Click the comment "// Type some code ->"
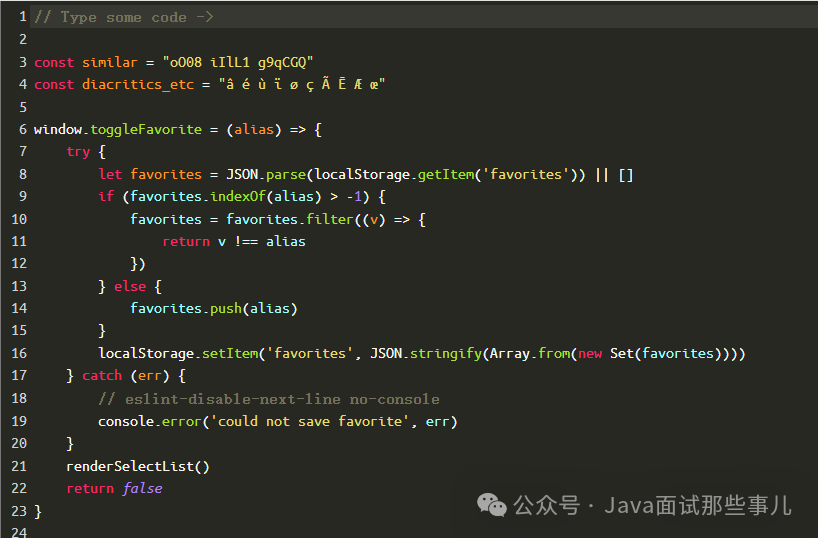The width and height of the screenshot is (818, 538). pos(124,17)
